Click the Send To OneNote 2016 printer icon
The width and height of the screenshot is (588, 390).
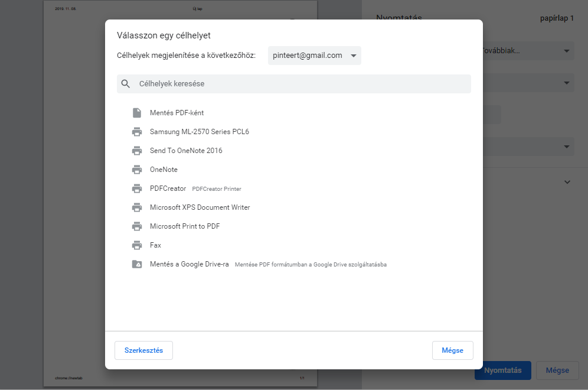[137, 151]
